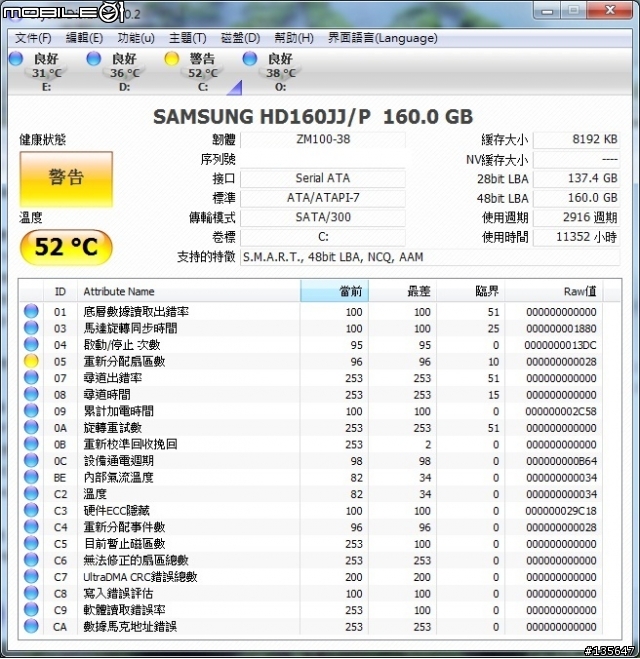
Task: Select the UltraDMA CRC錯誤總數 row
Action: [x=311, y=576]
